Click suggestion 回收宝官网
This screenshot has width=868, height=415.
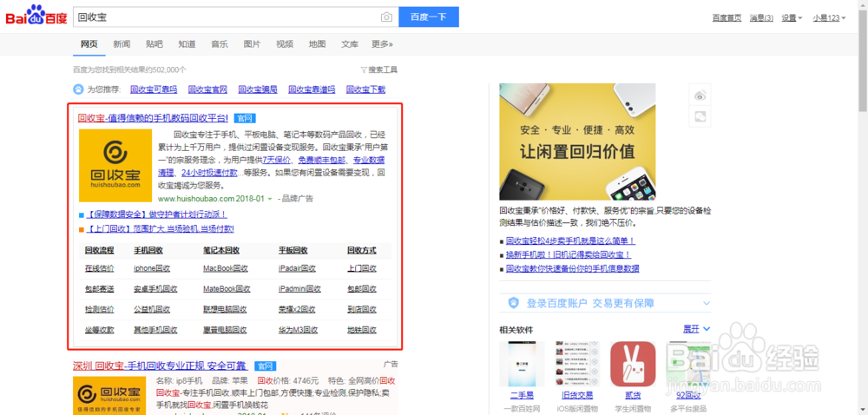(x=207, y=89)
